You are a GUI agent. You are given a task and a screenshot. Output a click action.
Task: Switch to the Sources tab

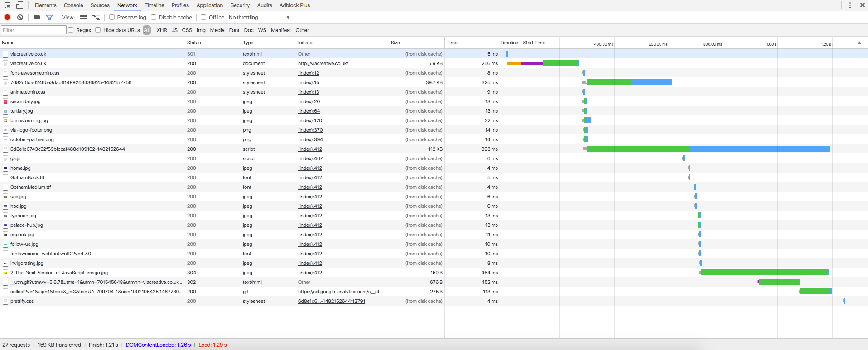coord(100,5)
